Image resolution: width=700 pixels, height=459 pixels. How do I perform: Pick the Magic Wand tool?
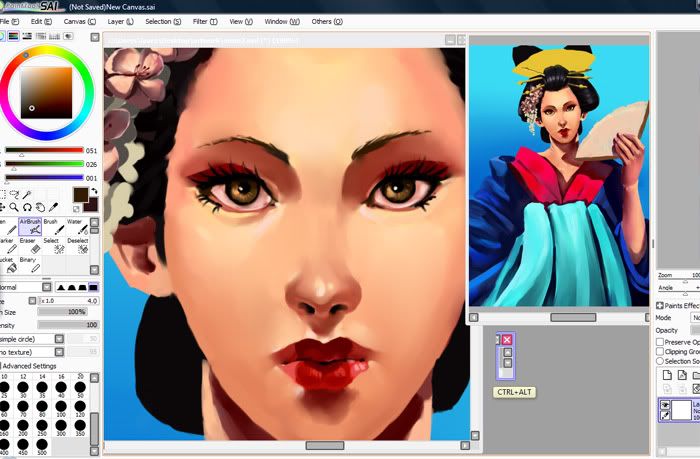27,194
